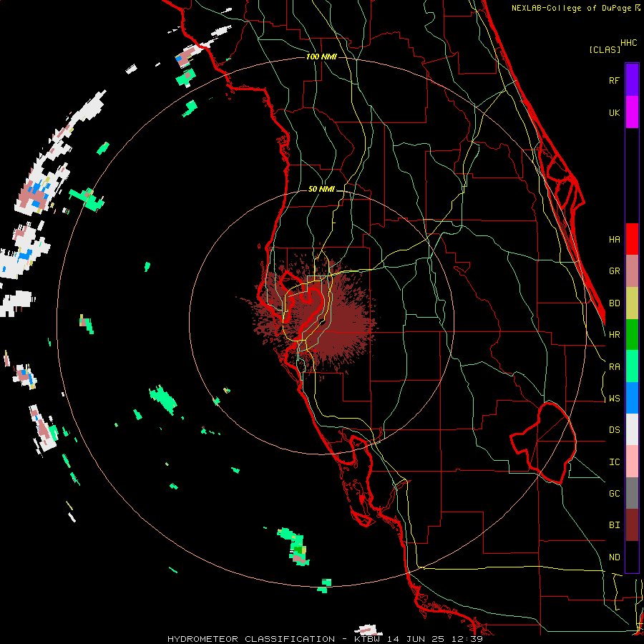The height and width of the screenshot is (644, 644).
Task: Click the 'RF' legend label
Action: [614, 80]
